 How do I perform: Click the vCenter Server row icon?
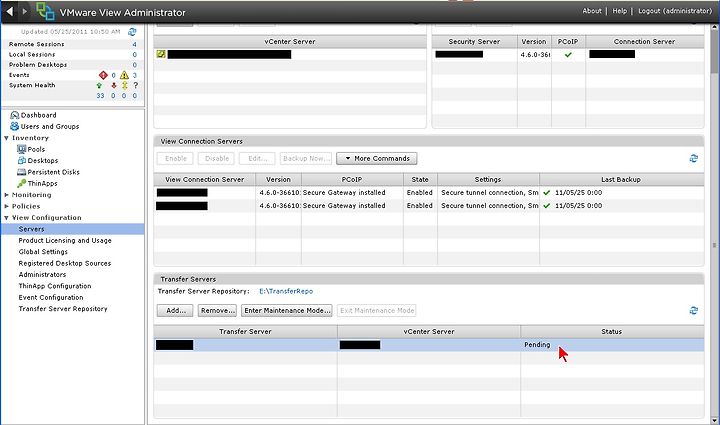click(x=161, y=54)
